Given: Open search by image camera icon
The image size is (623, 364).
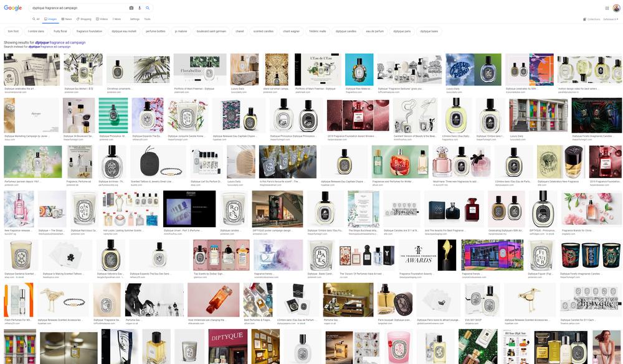Looking at the screenshot, I should pos(131,8).
